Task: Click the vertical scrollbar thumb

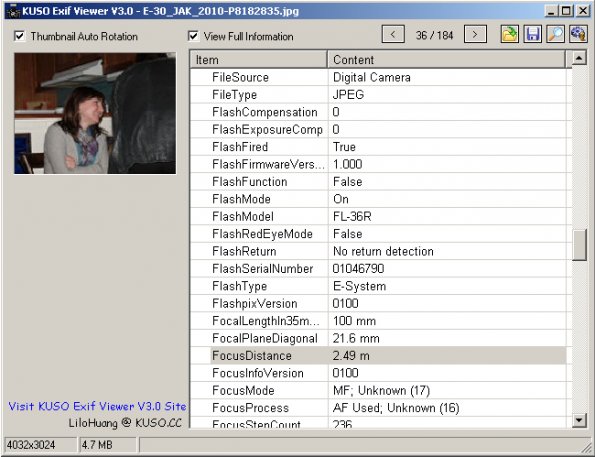Action: click(579, 245)
